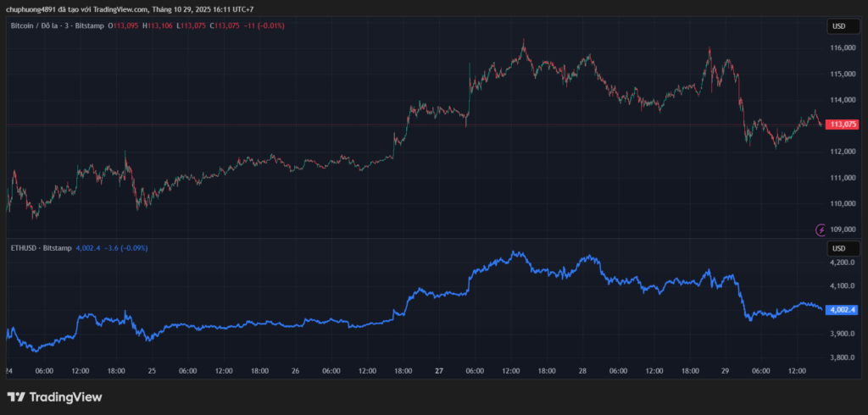This screenshot has height=415, width=868.
Task: Select the ETHUSD · Bitstamp legend label
Action: point(40,248)
